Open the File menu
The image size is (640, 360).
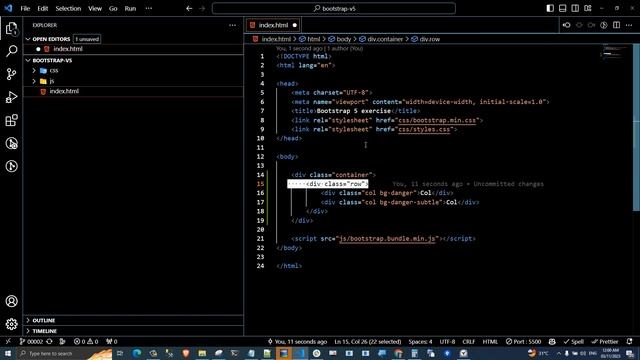click(x=25, y=8)
